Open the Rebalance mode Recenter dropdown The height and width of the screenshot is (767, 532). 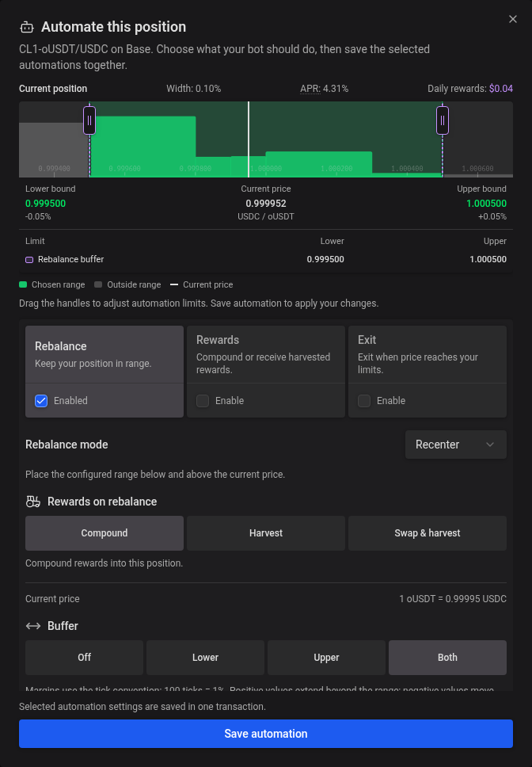pos(456,445)
